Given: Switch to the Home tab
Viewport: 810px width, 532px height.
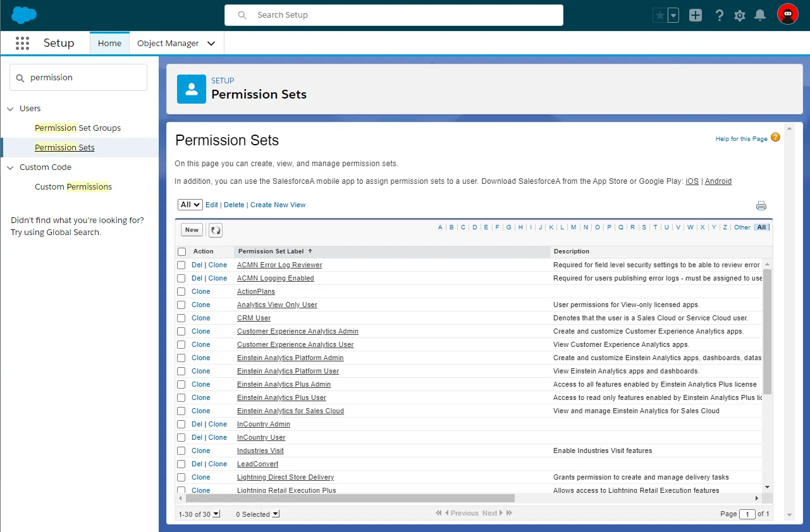Looking at the screenshot, I should point(109,44).
